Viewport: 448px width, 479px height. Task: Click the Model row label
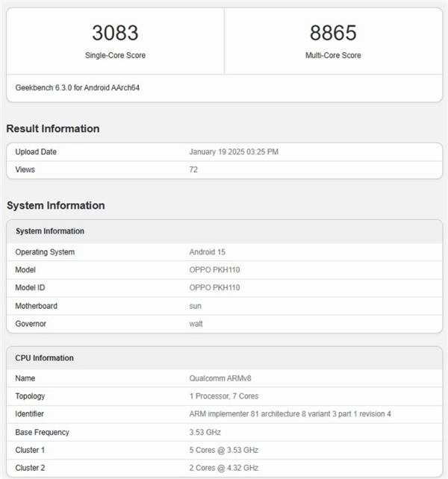point(25,270)
